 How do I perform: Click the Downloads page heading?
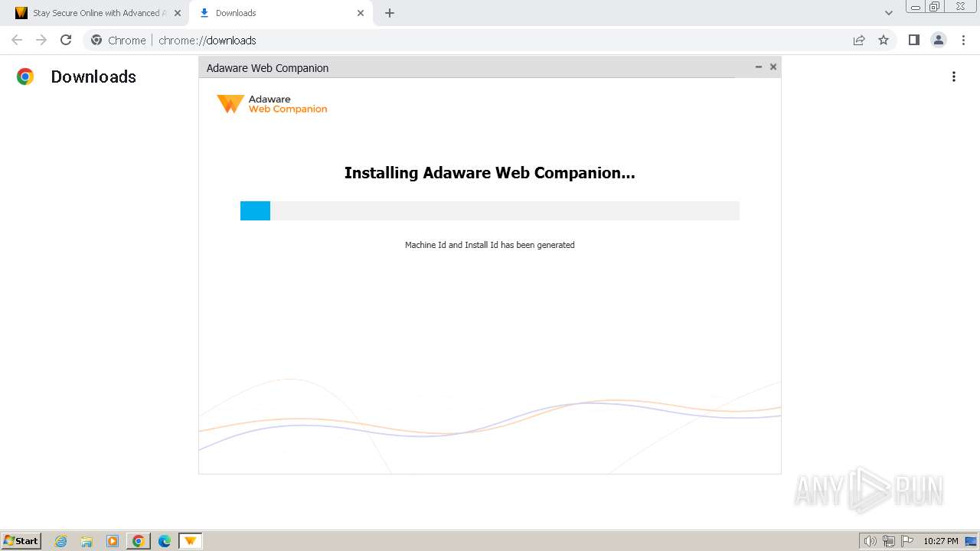[x=93, y=77]
